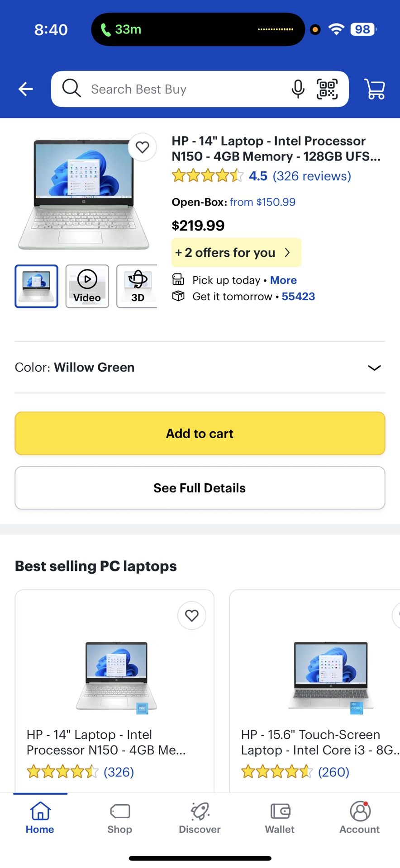Select the first laptop image thumbnail
Viewport: 400px width, 868px height.
click(37, 286)
